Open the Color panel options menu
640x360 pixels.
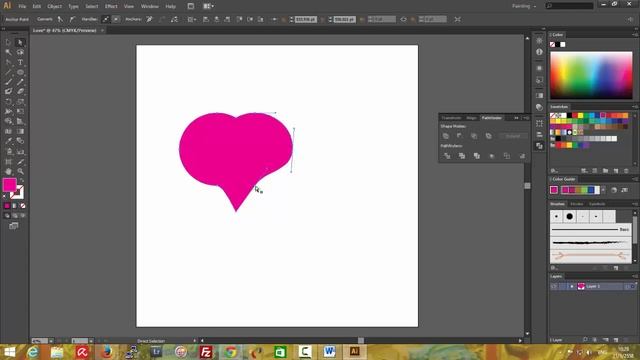click(x=635, y=35)
